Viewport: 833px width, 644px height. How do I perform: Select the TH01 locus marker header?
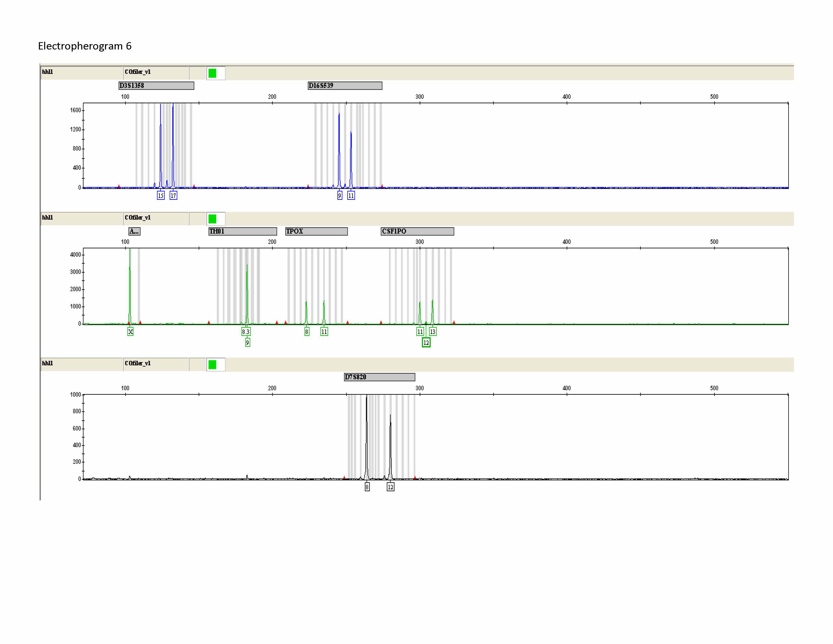[x=243, y=231]
